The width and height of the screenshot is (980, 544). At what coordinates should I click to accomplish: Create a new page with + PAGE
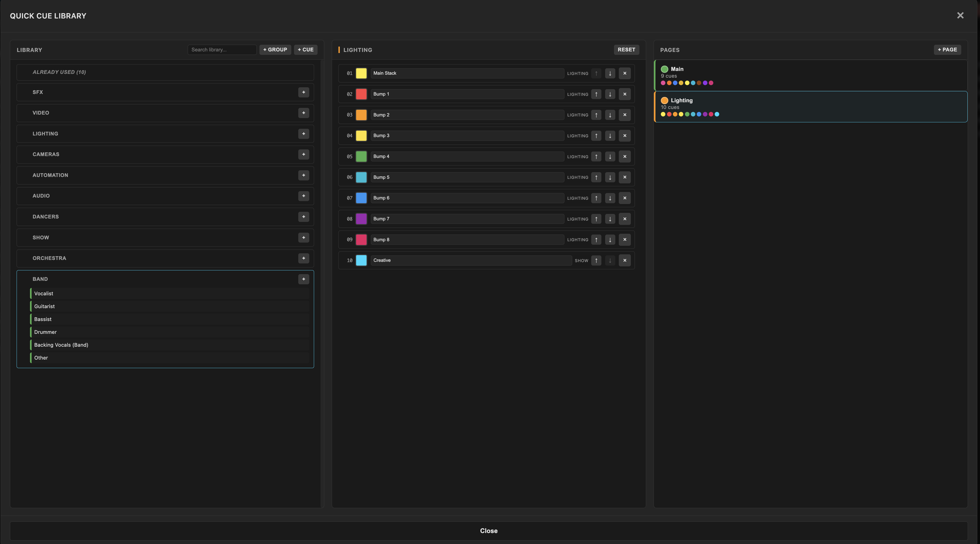click(947, 50)
